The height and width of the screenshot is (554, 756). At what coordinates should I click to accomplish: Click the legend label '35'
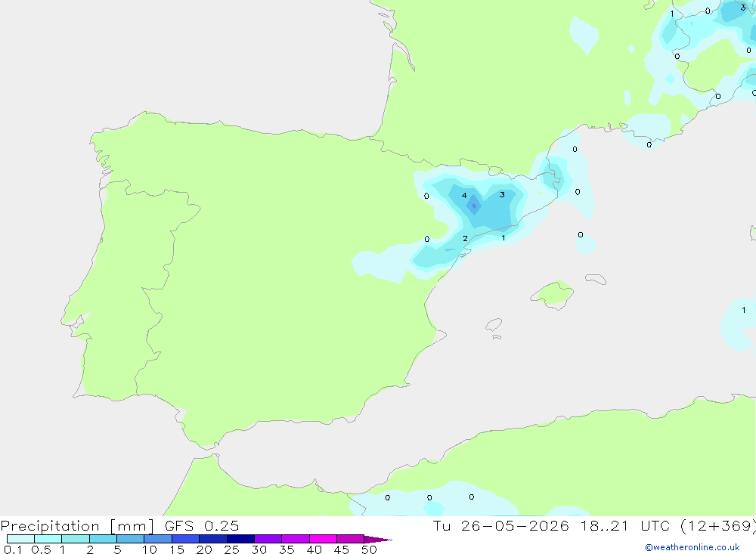(x=287, y=549)
